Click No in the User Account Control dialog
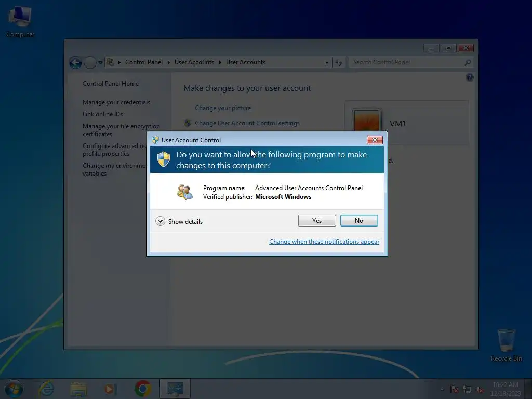Viewport: 532px width, 399px height. (x=359, y=220)
